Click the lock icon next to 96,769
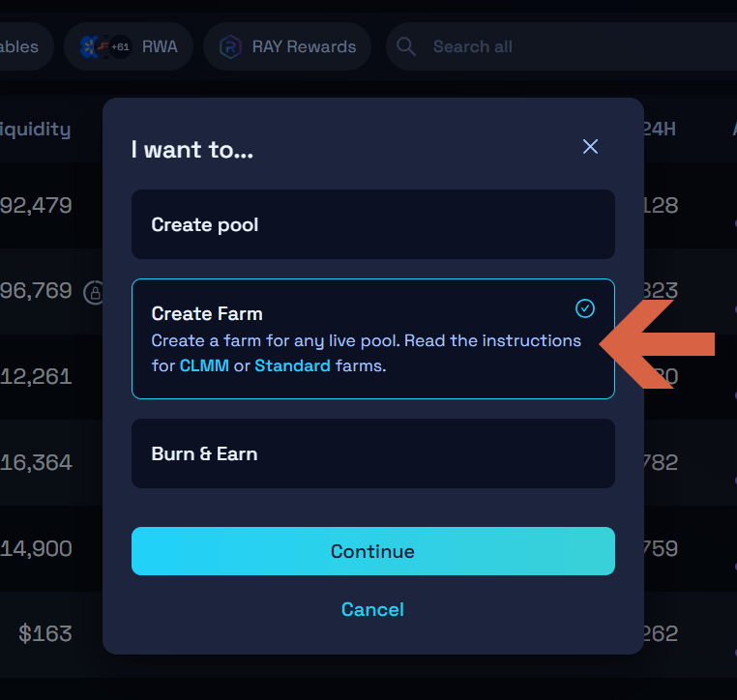The width and height of the screenshot is (737, 700). tap(95, 291)
